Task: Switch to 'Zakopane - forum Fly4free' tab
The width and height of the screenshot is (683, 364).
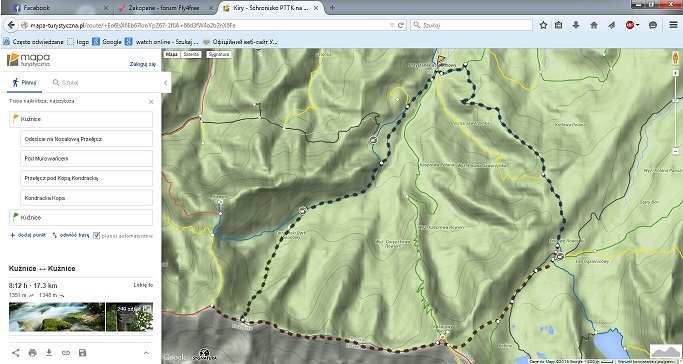Action: tap(166, 8)
